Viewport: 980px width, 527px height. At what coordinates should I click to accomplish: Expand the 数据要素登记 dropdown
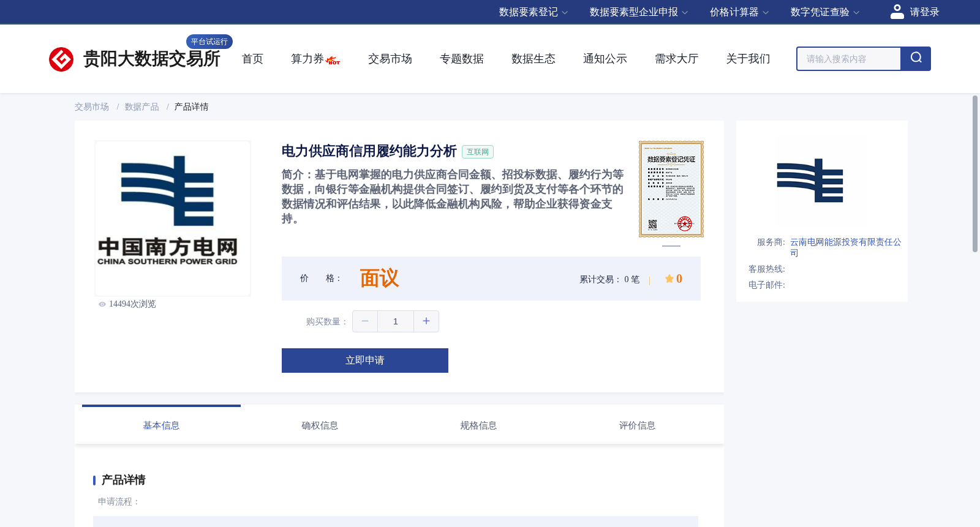click(x=533, y=12)
